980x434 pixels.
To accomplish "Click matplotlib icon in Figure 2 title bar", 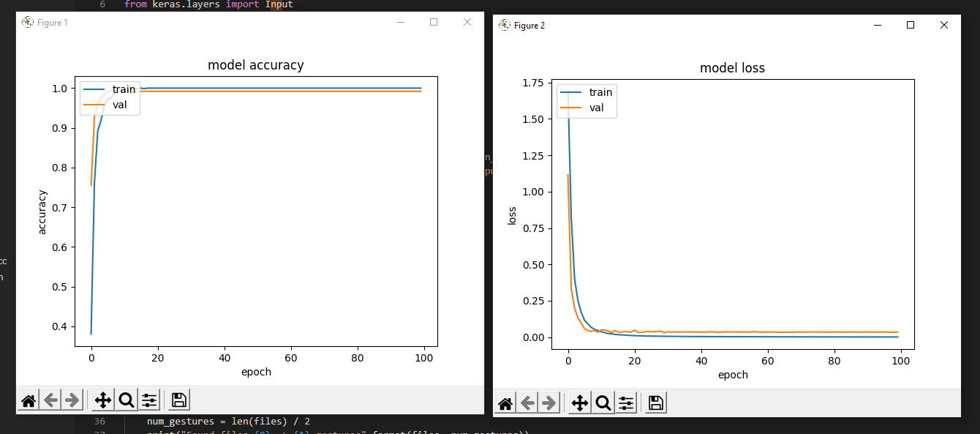I will [505, 25].
